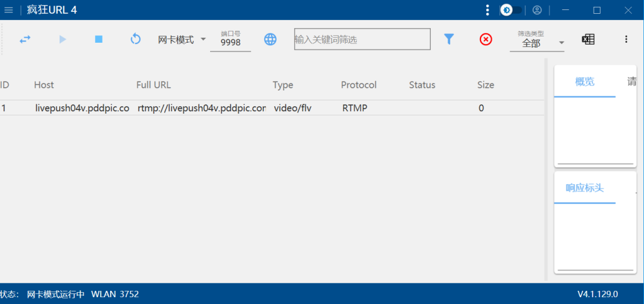The image size is (644, 304).
Task: Click the ID cell showing 1
Action: click(4, 108)
